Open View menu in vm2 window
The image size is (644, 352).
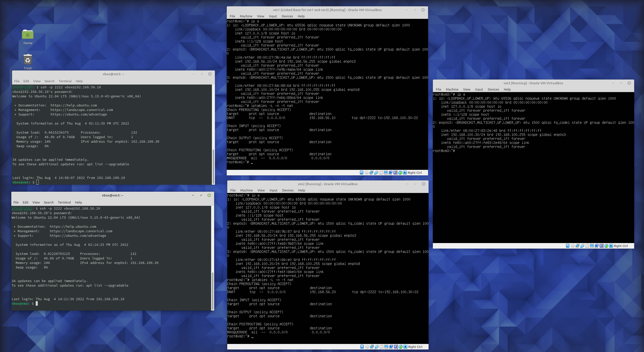pos(261,190)
